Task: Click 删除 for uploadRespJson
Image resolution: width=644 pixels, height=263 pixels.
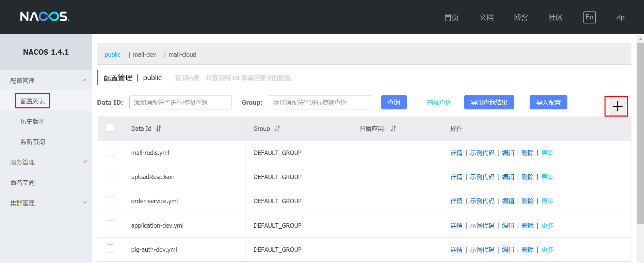Action: tap(528, 177)
